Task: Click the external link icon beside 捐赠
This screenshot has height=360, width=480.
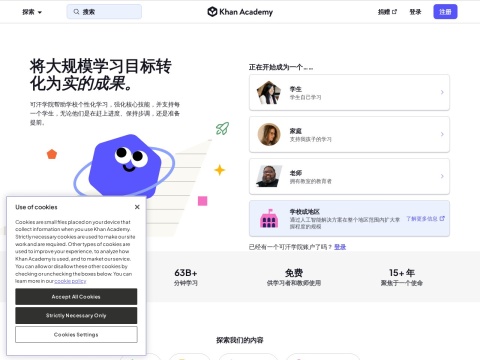Action: (x=395, y=12)
